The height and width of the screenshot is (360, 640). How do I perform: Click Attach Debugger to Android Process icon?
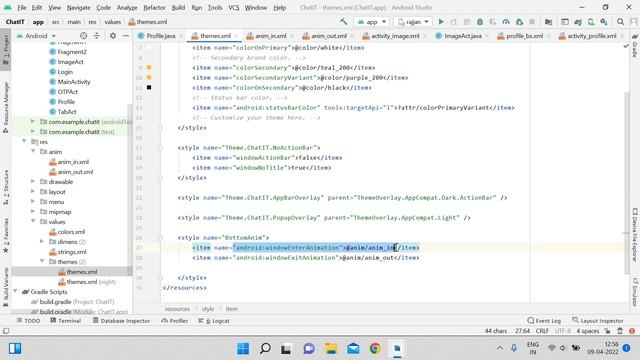(x=519, y=22)
